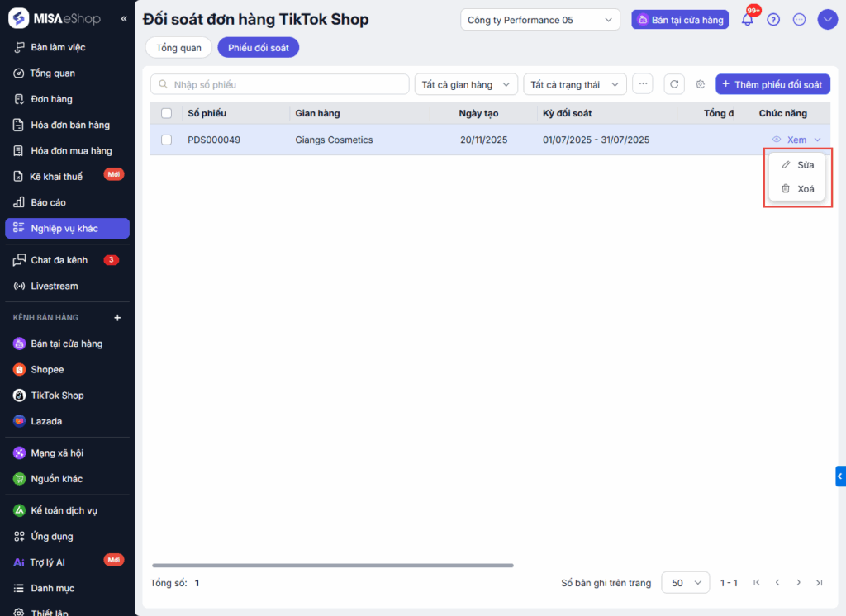Image resolution: width=846 pixels, height=616 pixels.
Task: Click the 20/11/2025 date cell
Action: pos(484,140)
